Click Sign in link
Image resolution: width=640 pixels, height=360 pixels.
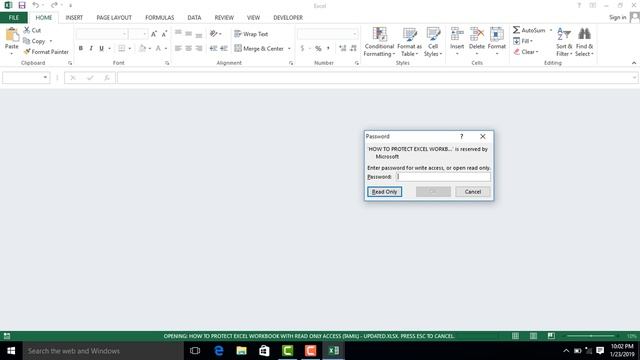pyautogui.click(x=617, y=17)
